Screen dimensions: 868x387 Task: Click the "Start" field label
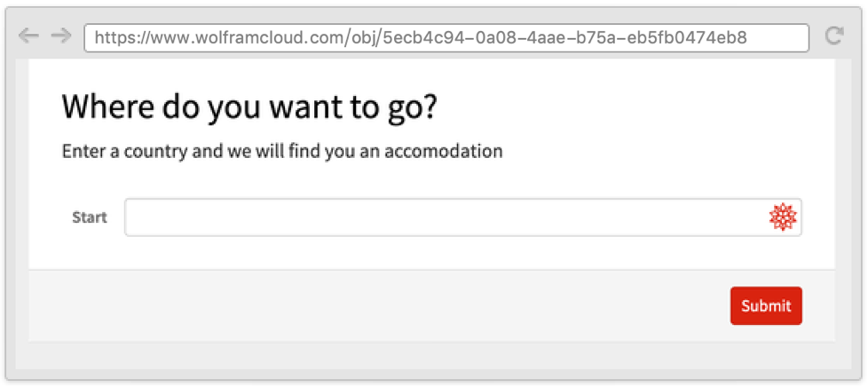coord(89,217)
